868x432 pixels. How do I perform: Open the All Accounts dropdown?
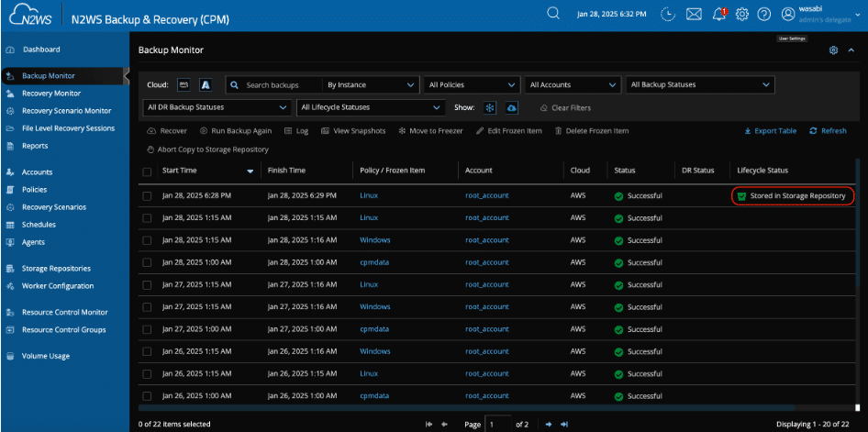click(x=573, y=85)
